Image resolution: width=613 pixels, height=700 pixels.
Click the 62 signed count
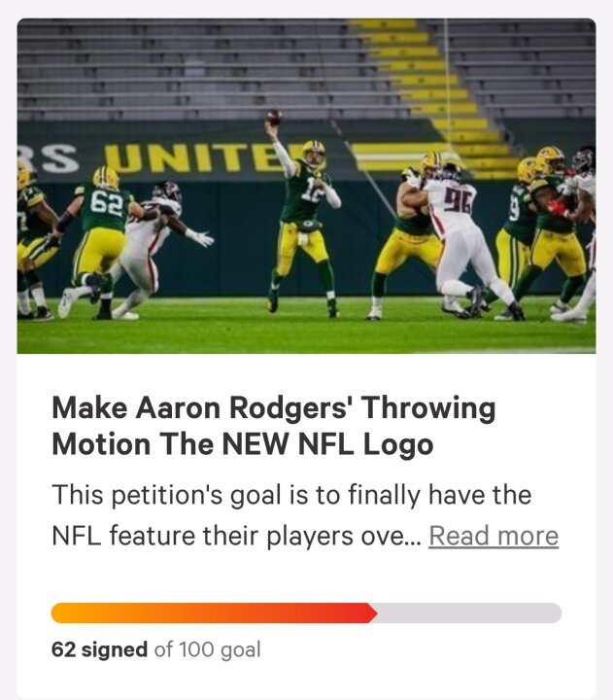pyautogui.click(x=99, y=649)
